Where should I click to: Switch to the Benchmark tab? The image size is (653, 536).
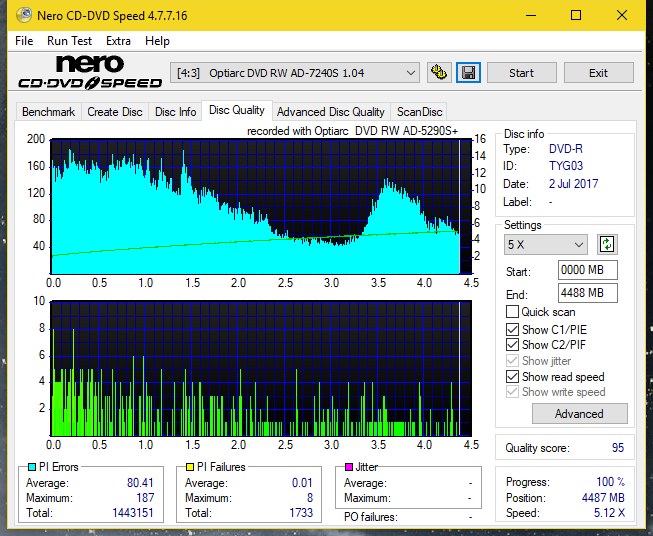pos(48,112)
